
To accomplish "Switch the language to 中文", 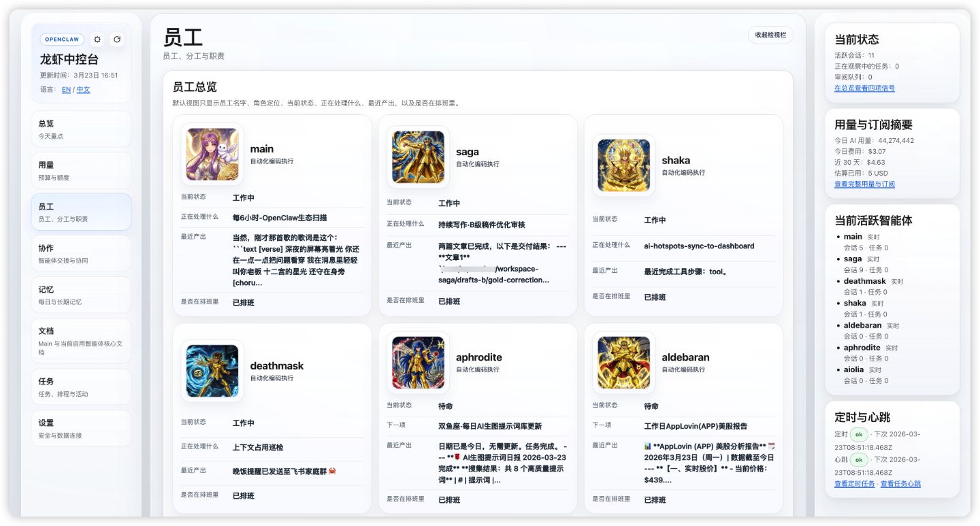I will point(83,89).
